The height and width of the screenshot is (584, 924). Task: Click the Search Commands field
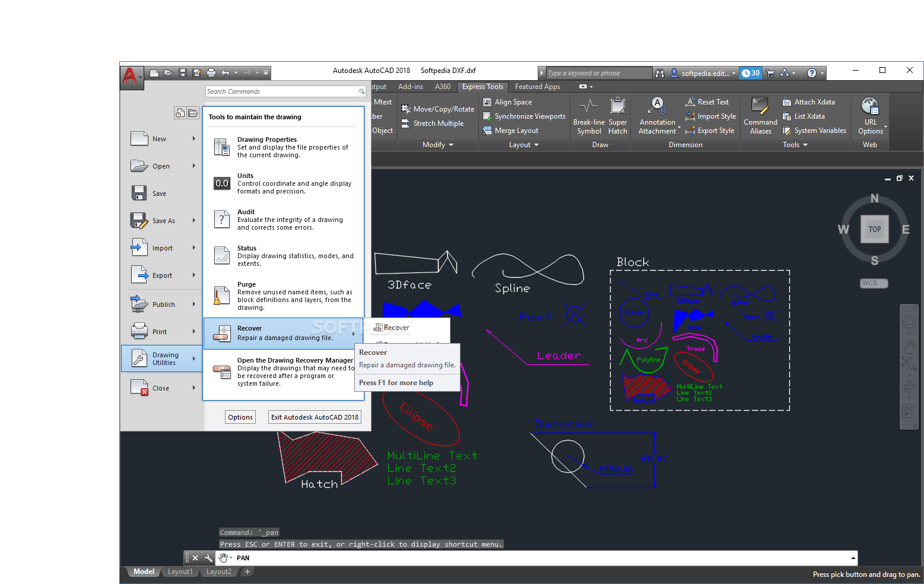click(x=281, y=91)
